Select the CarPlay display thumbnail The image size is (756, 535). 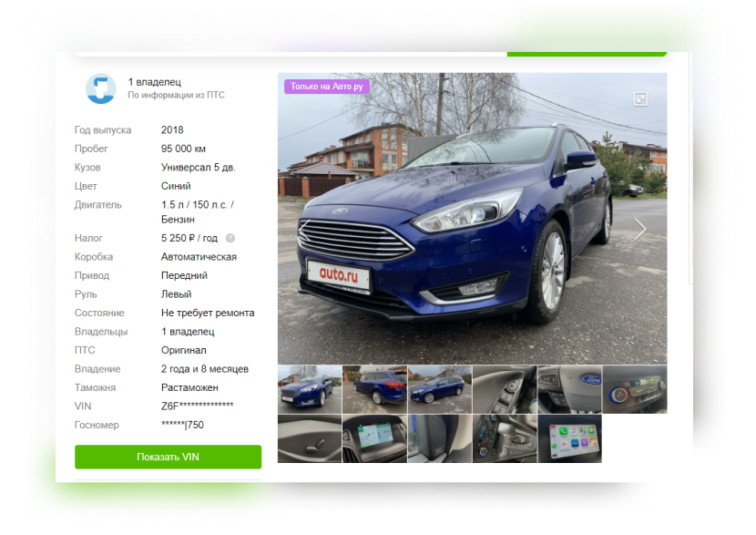(572, 438)
